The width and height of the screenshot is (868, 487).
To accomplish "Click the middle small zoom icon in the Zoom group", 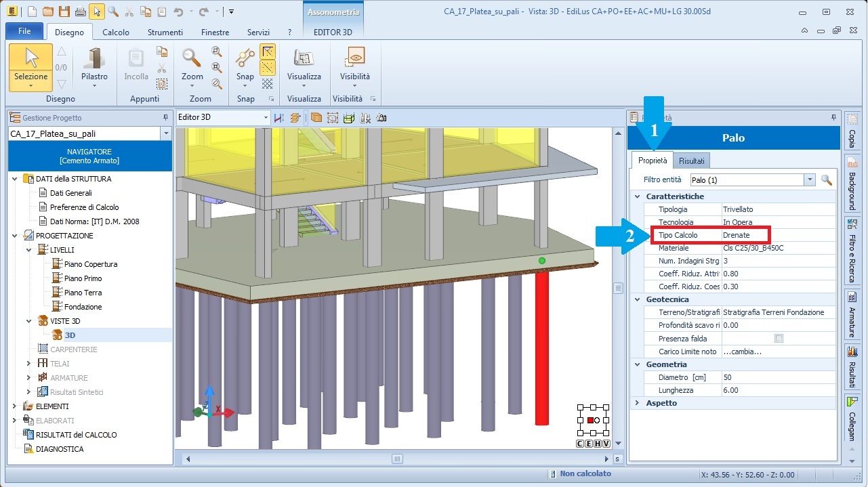I will click(217, 68).
